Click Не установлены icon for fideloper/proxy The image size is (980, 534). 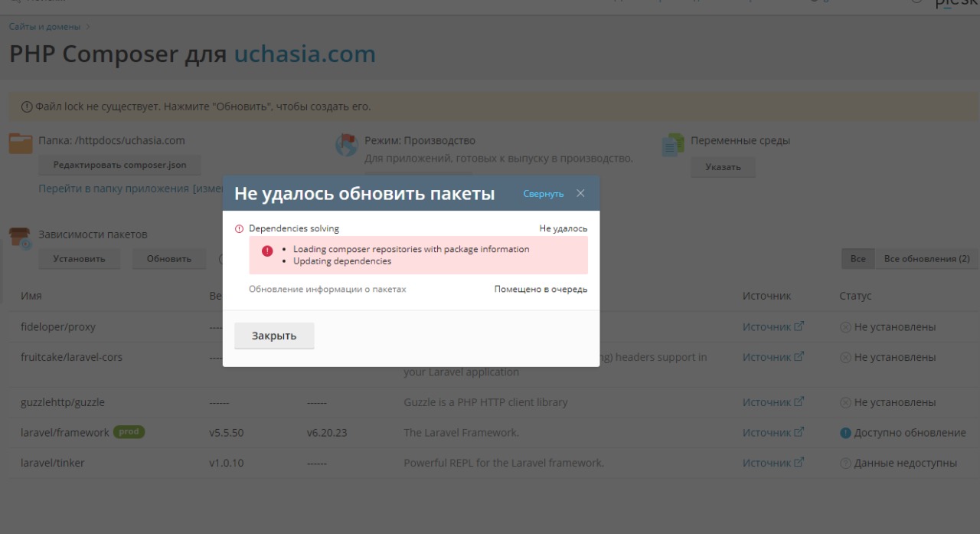(845, 327)
